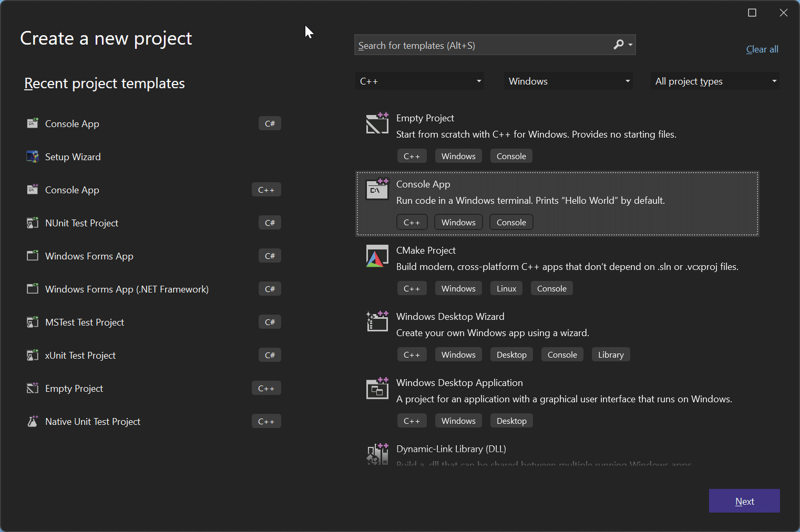Screen dimensions: 800x532
Task: Maximize the Create a new project window
Action: point(752,13)
